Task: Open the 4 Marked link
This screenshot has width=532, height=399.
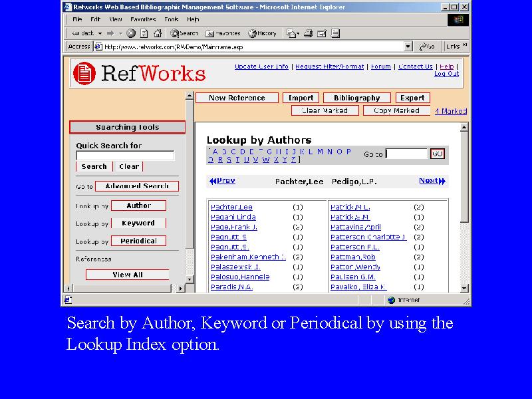Action: pyautogui.click(x=451, y=111)
